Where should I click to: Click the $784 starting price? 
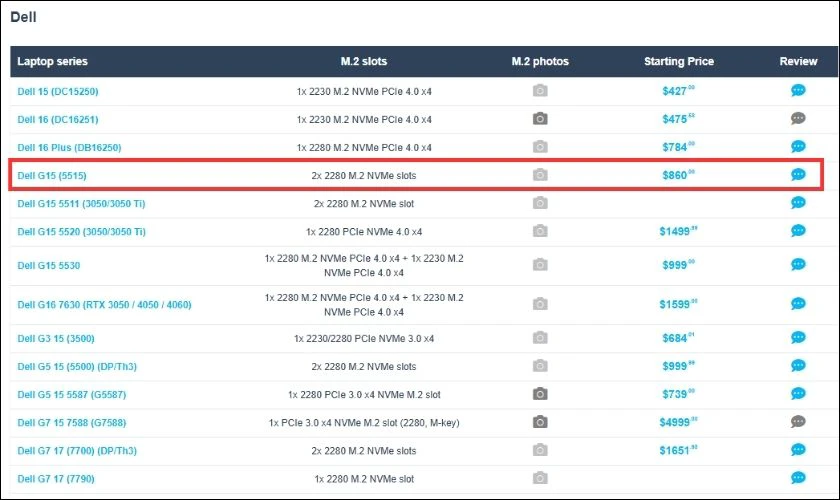[x=678, y=146]
